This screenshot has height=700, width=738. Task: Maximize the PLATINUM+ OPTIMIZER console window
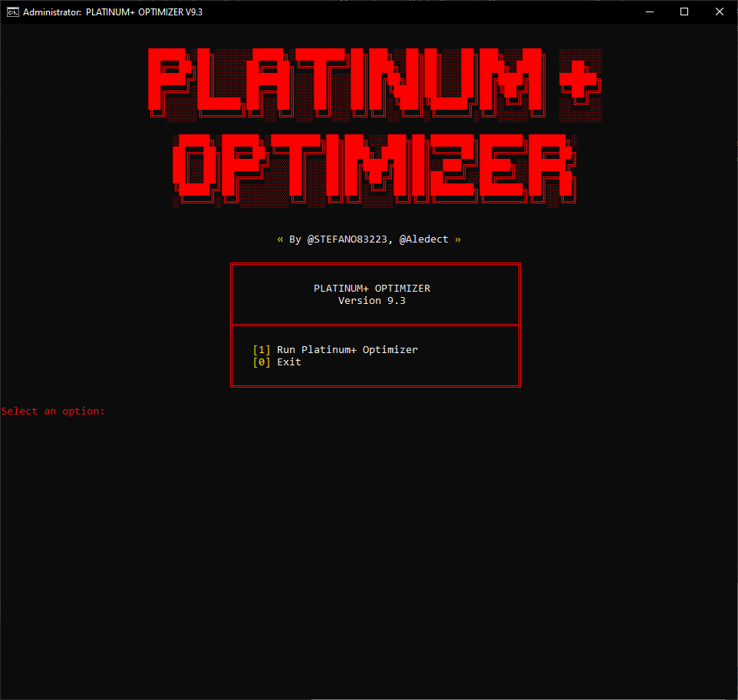pyautogui.click(x=684, y=12)
